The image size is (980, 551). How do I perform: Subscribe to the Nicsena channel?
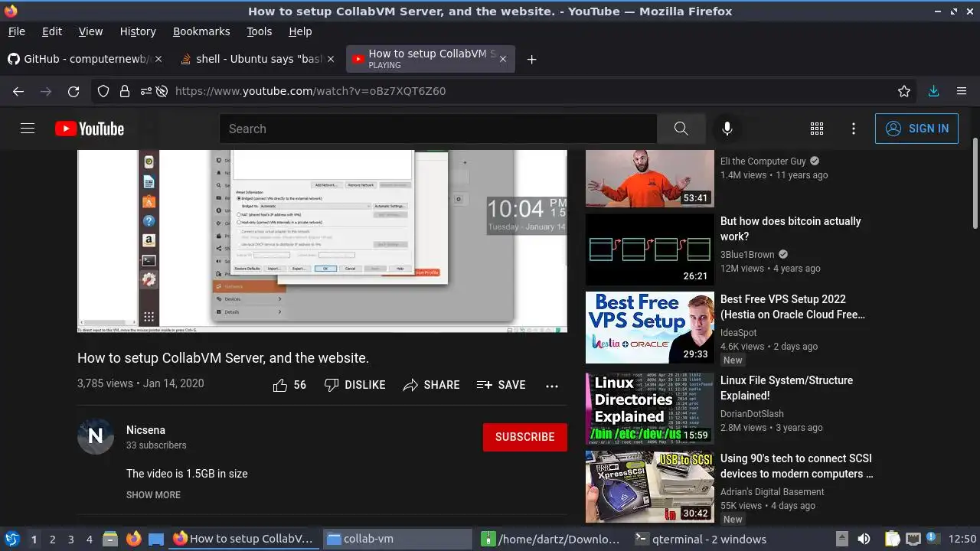click(525, 437)
